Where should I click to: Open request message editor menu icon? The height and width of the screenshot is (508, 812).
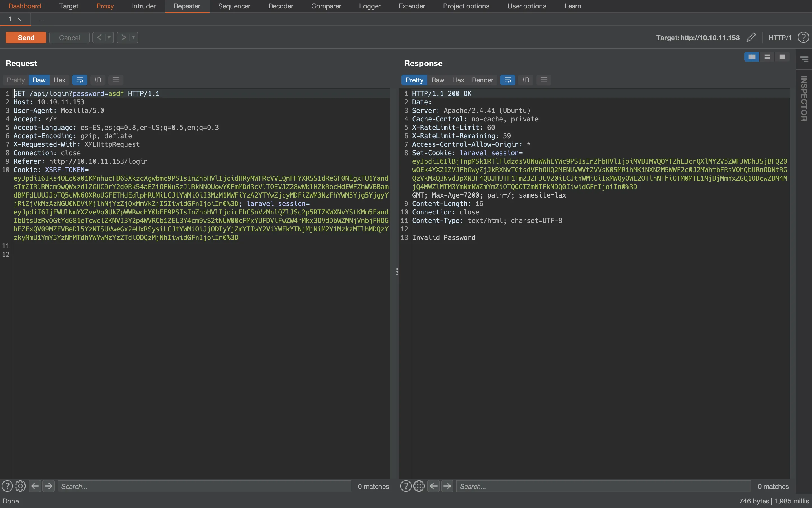pos(116,80)
